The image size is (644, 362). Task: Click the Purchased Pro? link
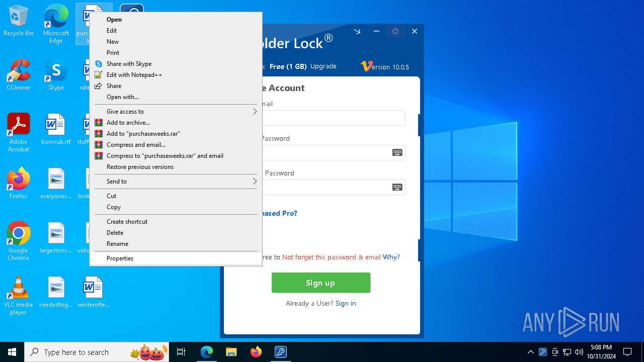(280, 213)
